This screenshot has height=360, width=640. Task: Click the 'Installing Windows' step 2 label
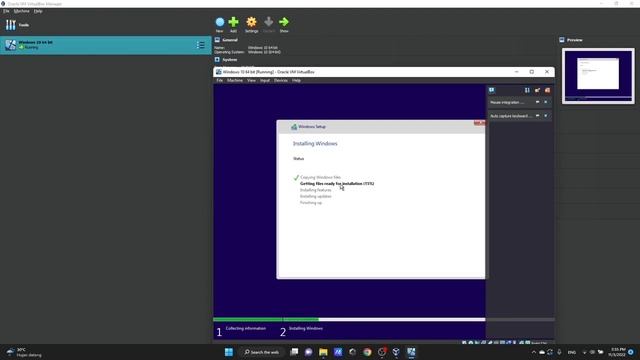coord(306,328)
